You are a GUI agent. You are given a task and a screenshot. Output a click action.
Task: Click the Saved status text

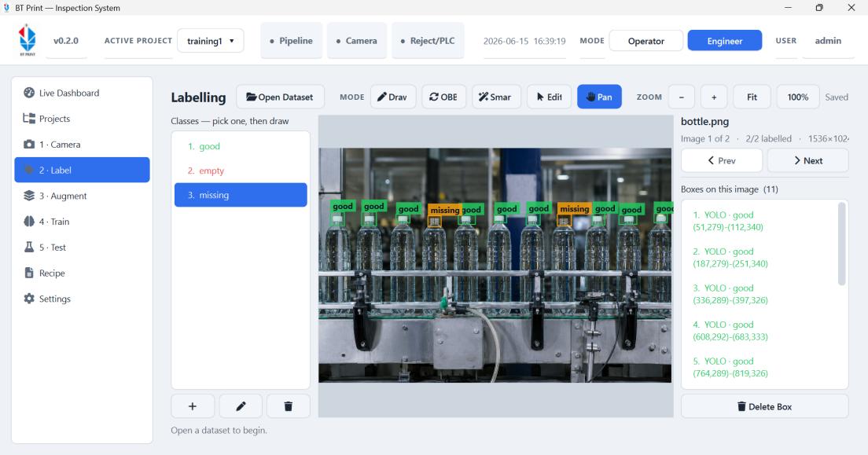pos(837,97)
